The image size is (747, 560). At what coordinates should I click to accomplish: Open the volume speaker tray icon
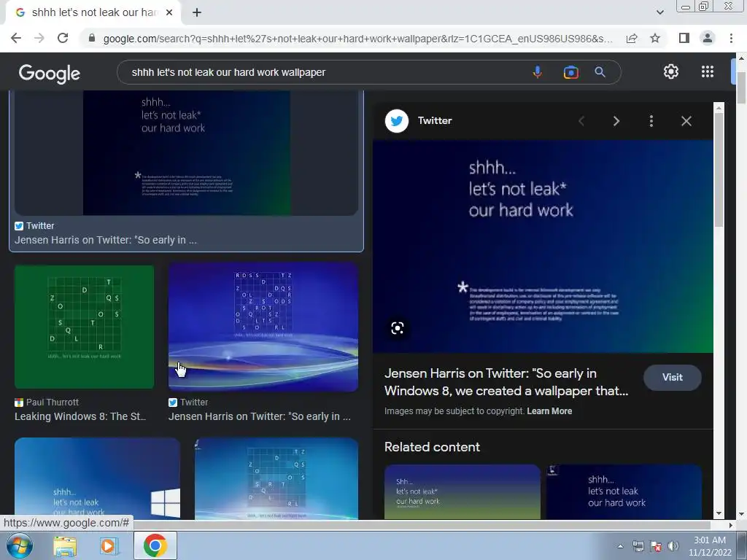(x=673, y=546)
